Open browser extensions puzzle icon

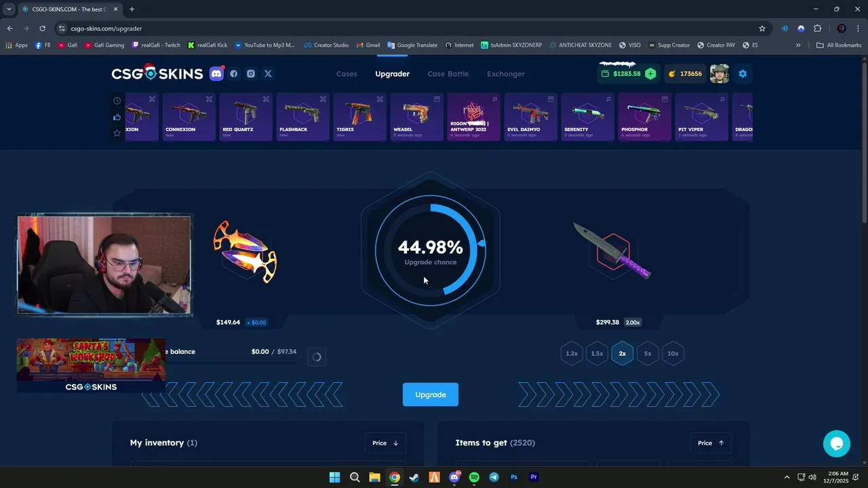817,28
